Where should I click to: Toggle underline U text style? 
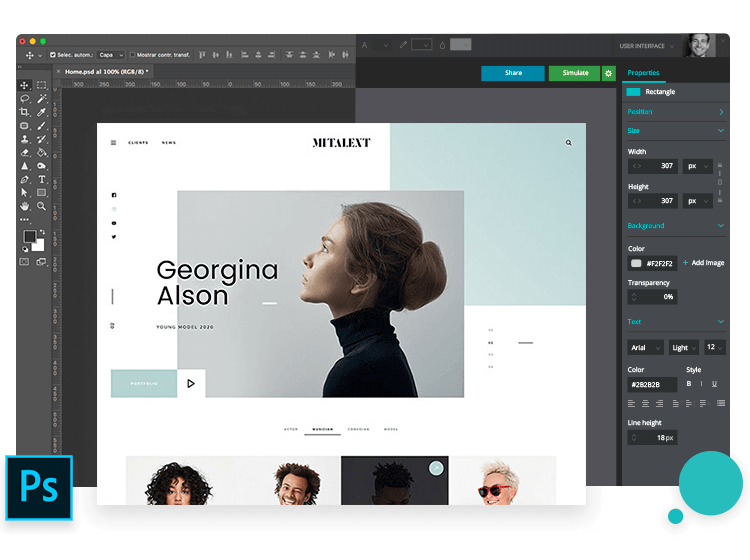(714, 384)
